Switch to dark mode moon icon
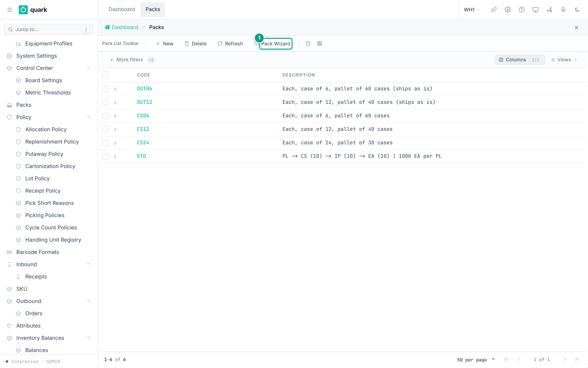Viewport: 588px width, 368px height. tap(577, 10)
